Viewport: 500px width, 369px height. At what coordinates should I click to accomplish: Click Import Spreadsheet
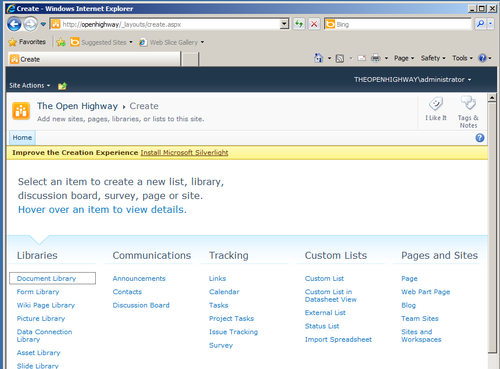[x=338, y=339]
